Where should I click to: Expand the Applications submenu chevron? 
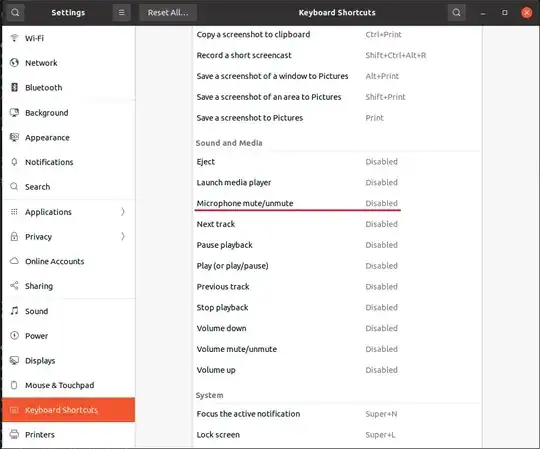[123, 212]
